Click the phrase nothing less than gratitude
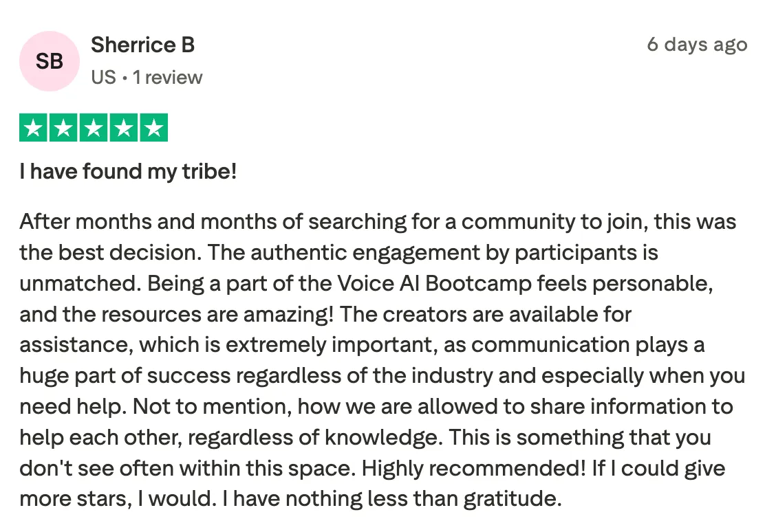Screen dimensions: 776x532 (424, 498)
